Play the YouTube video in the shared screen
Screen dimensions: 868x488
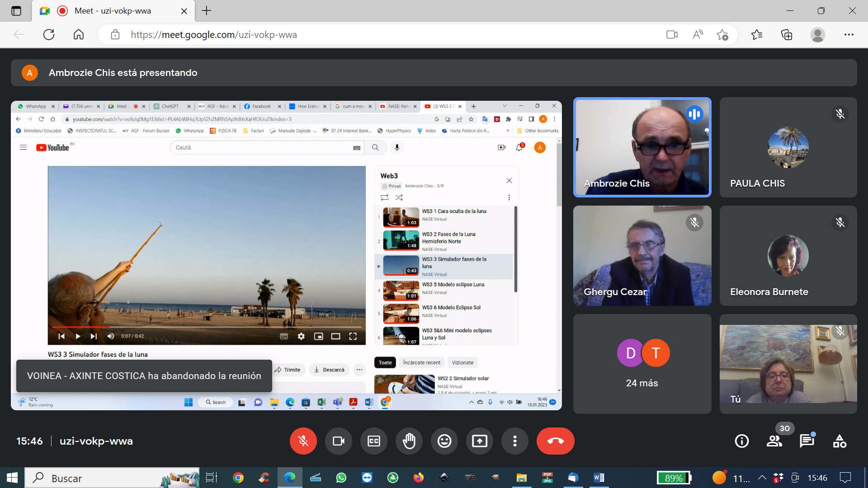[x=78, y=336]
